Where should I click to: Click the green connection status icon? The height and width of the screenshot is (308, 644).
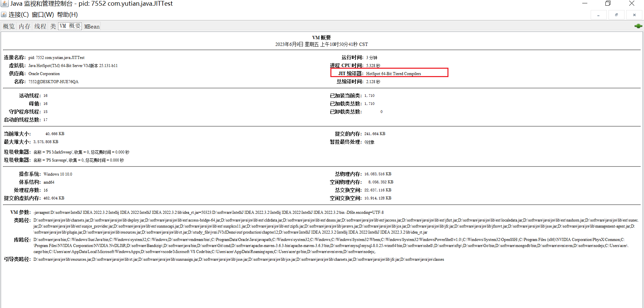tap(638, 26)
